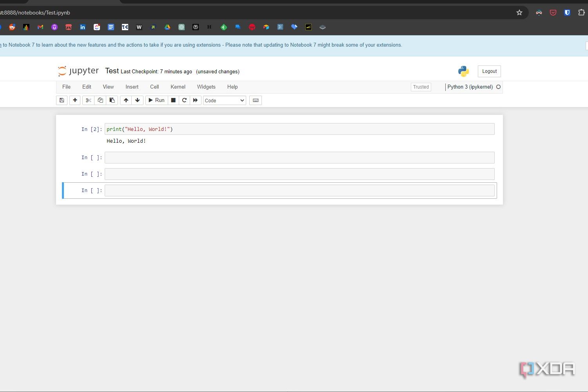The width and height of the screenshot is (588, 392).
Task: Open the Extensions puzzle icon
Action: (x=581, y=13)
